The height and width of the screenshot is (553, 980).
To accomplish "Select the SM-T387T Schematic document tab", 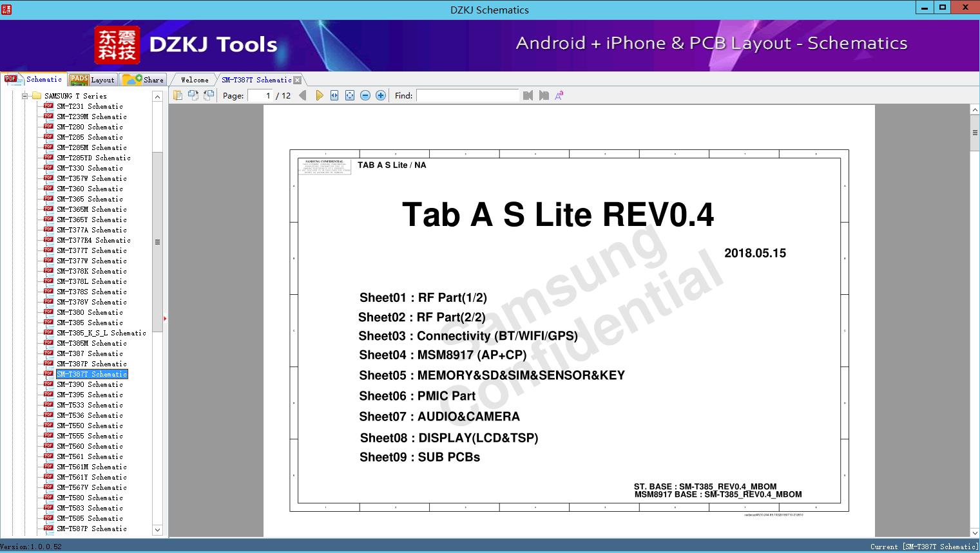I will point(256,80).
